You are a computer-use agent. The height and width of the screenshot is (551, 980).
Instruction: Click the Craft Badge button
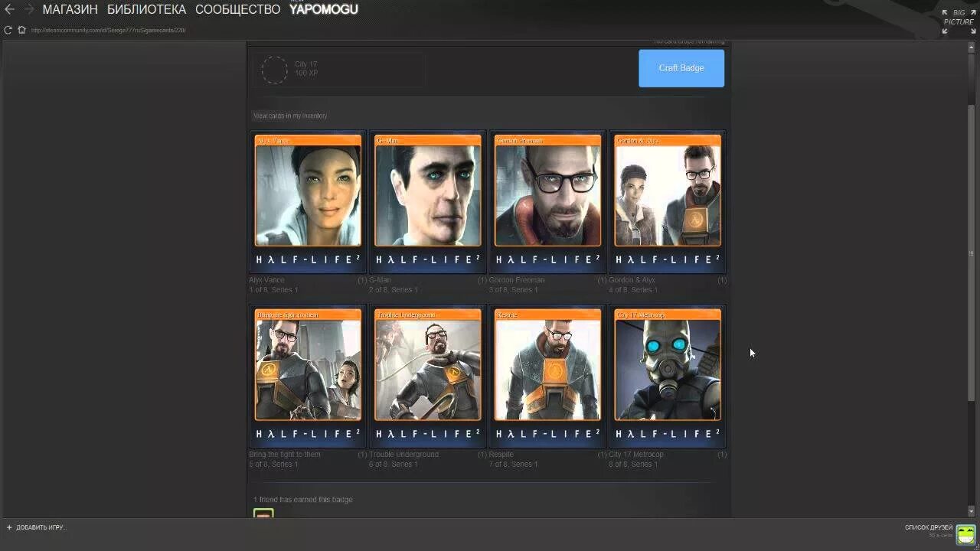(x=681, y=68)
